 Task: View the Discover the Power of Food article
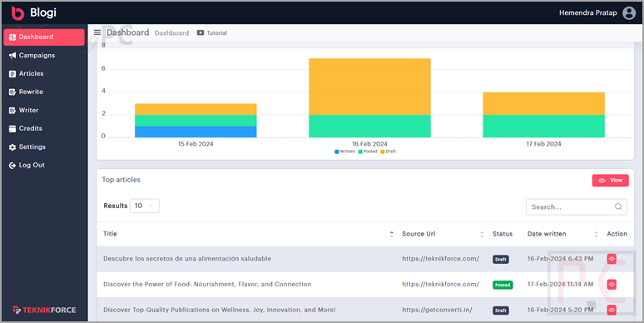pos(612,285)
